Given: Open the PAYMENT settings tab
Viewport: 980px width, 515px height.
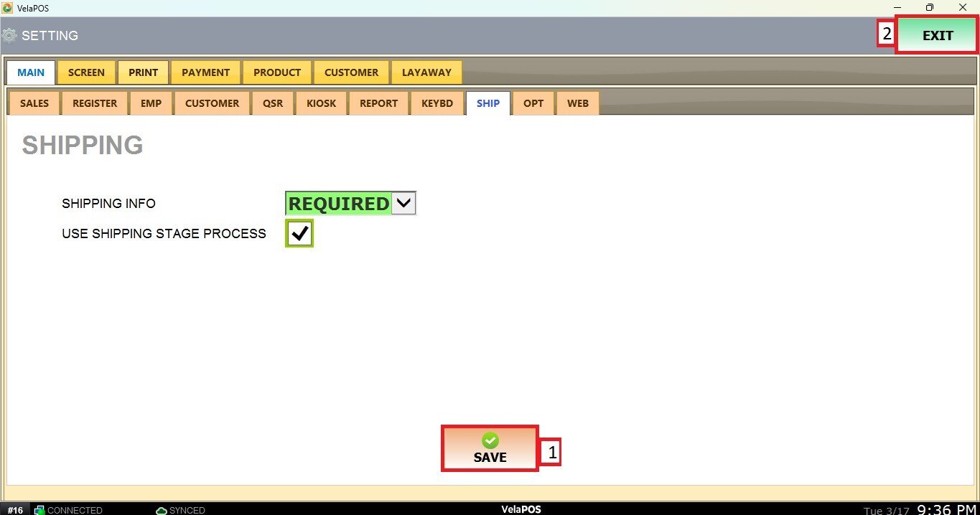Looking at the screenshot, I should (x=205, y=72).
